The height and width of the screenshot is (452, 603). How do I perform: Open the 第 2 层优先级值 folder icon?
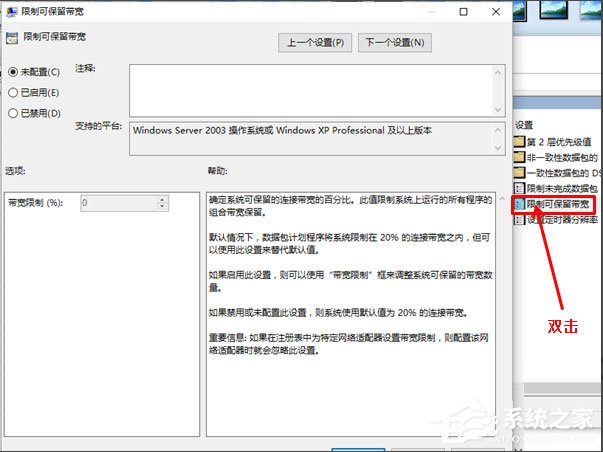(x=518, y=141)
